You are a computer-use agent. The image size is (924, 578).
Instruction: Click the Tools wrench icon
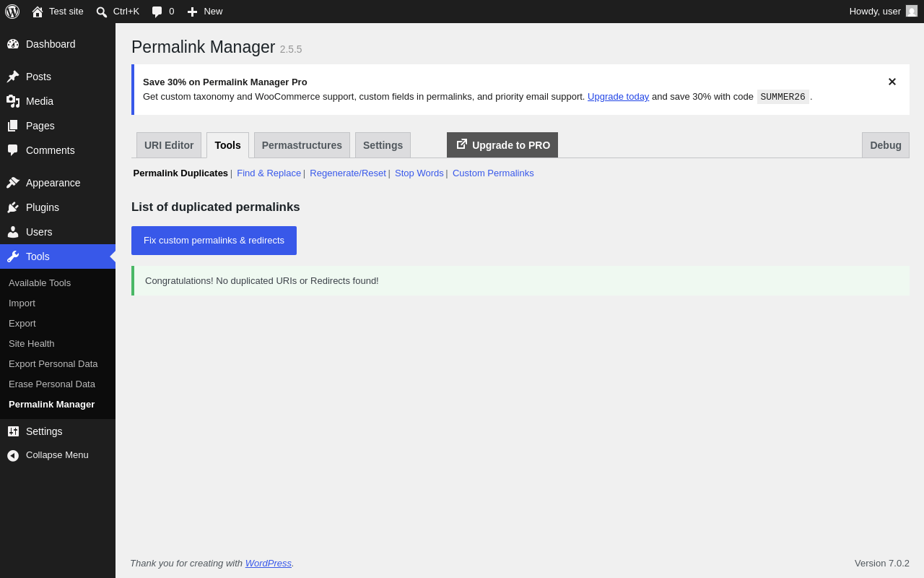click(13, 256)
